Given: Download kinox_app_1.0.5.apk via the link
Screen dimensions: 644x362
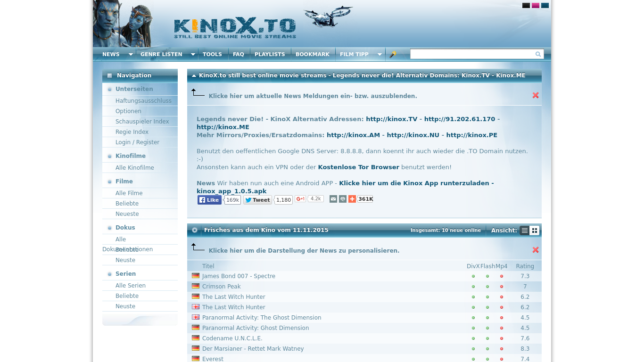Looking at the screenshot, I should coord(231,191).
